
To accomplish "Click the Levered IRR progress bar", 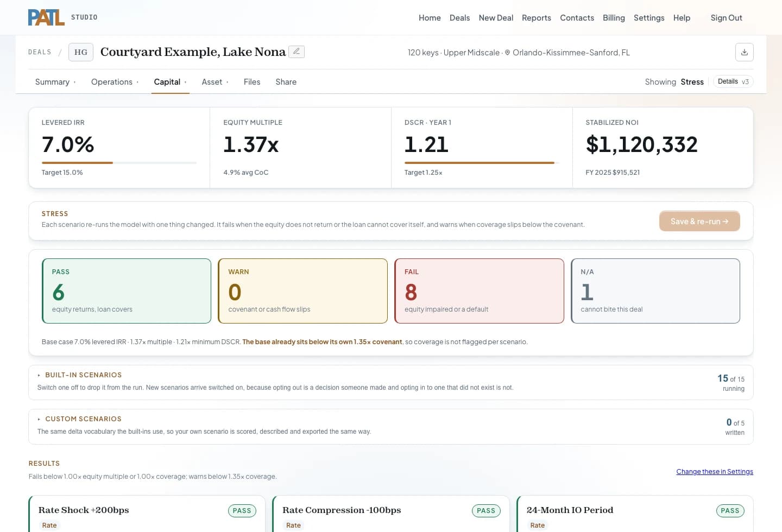I will point(119,163).
